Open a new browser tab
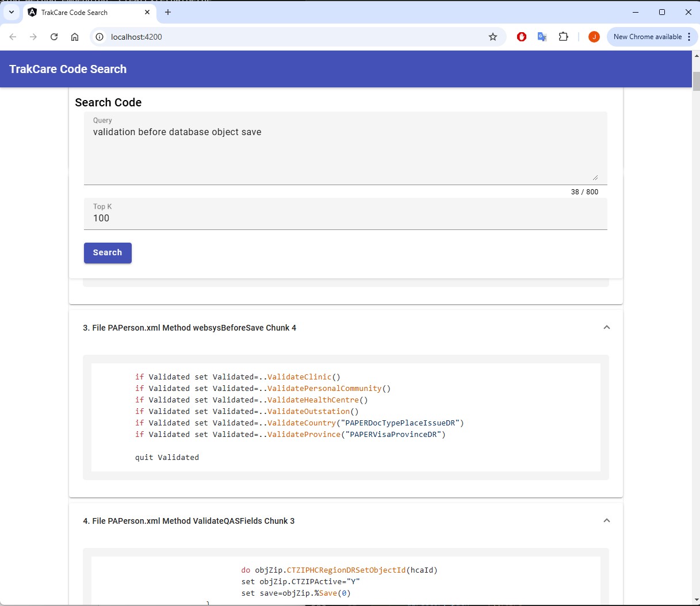Image resolution: width=700 pixels, height=606 pixels. [168, 12]
